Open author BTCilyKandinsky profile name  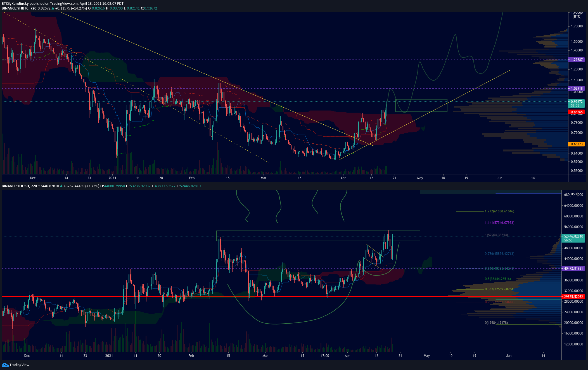click(x=15, y=4)
